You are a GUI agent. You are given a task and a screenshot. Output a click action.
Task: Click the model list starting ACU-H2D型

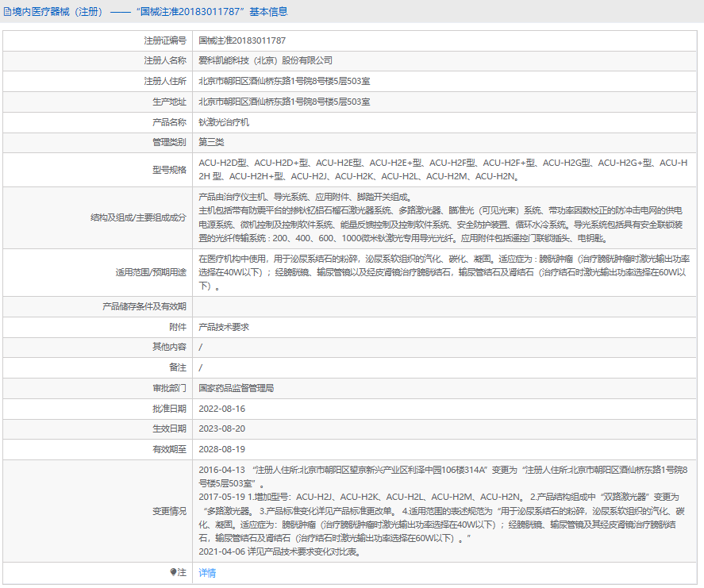[443, 170]
